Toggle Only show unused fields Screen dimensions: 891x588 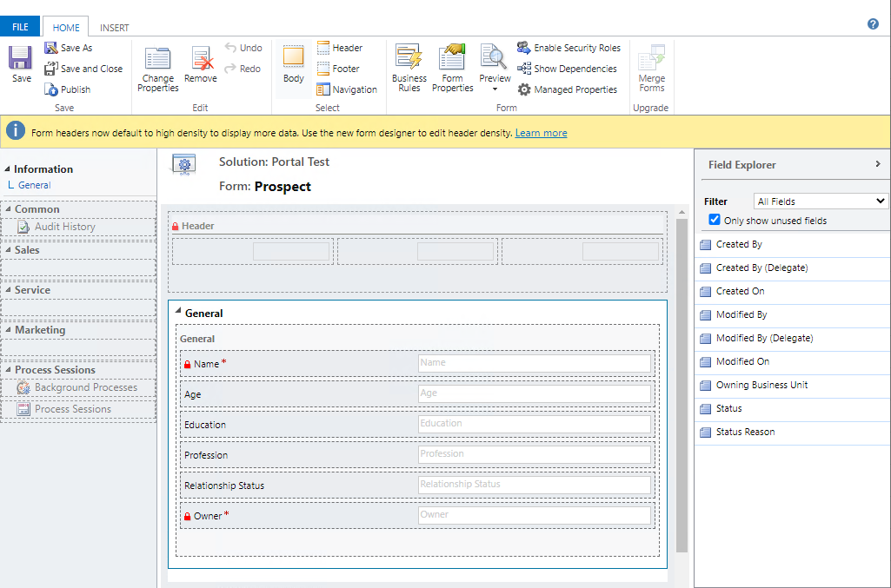click(716, 220)
